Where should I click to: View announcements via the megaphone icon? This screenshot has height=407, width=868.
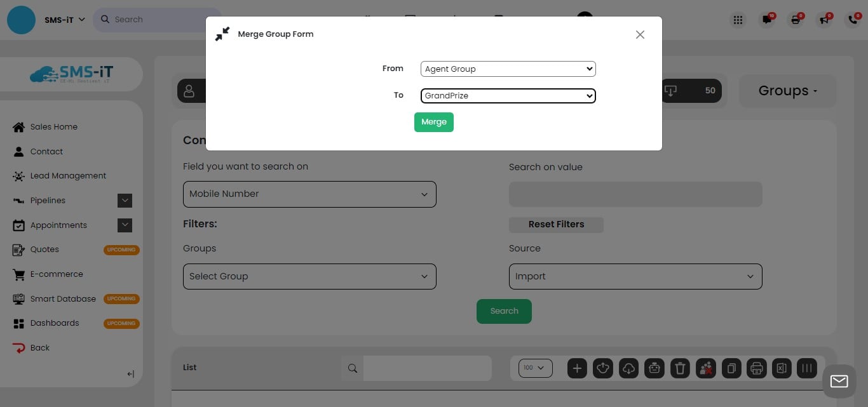coord(824,20)
